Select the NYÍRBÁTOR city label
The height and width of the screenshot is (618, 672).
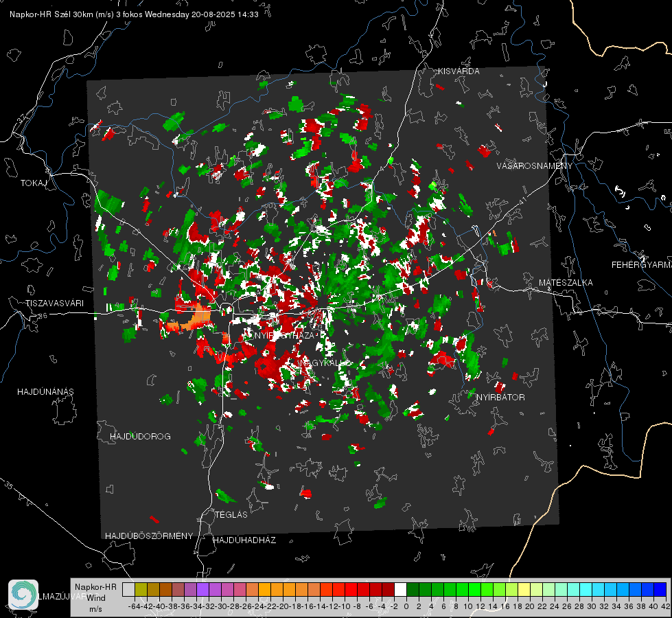click(x=500, y=398)
